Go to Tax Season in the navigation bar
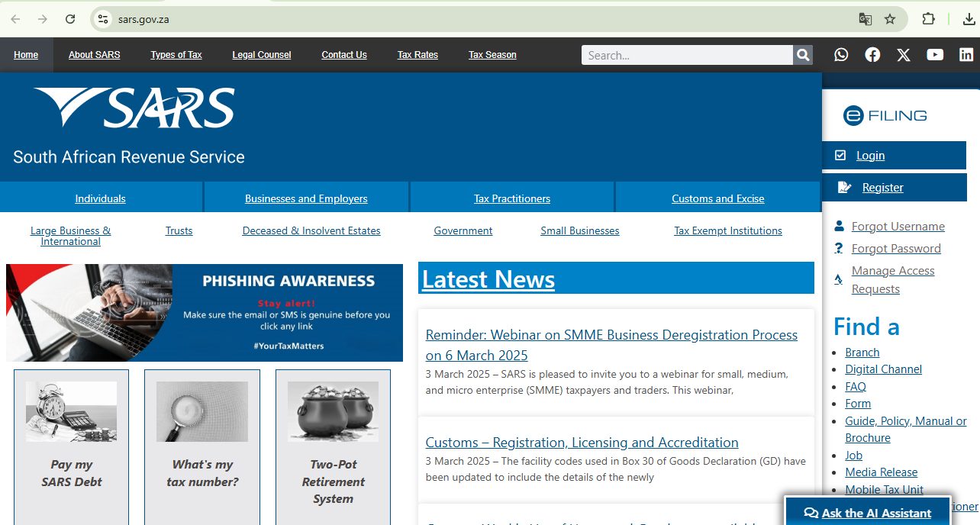This screenshot has width=980, height=525. (x=492, y=55)
